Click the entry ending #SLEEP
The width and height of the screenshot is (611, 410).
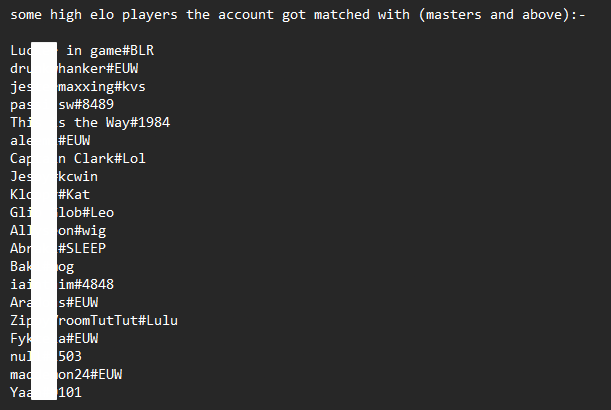coord(58,248)
